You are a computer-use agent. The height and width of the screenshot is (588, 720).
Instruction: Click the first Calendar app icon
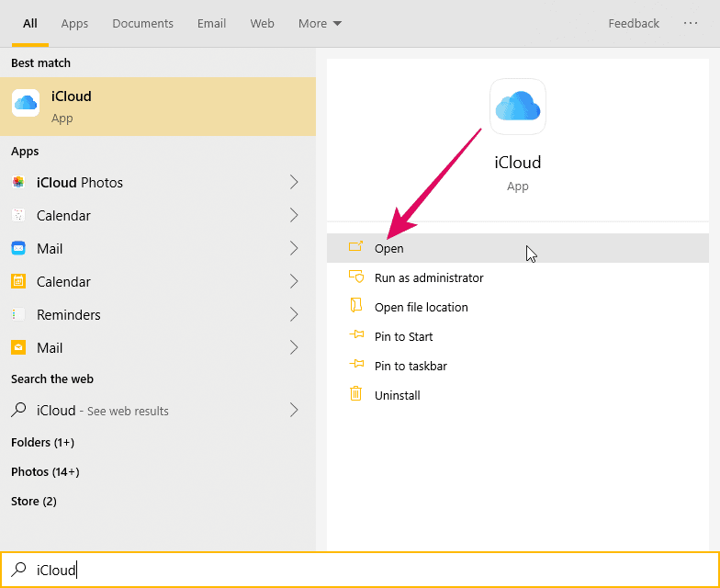18,215
